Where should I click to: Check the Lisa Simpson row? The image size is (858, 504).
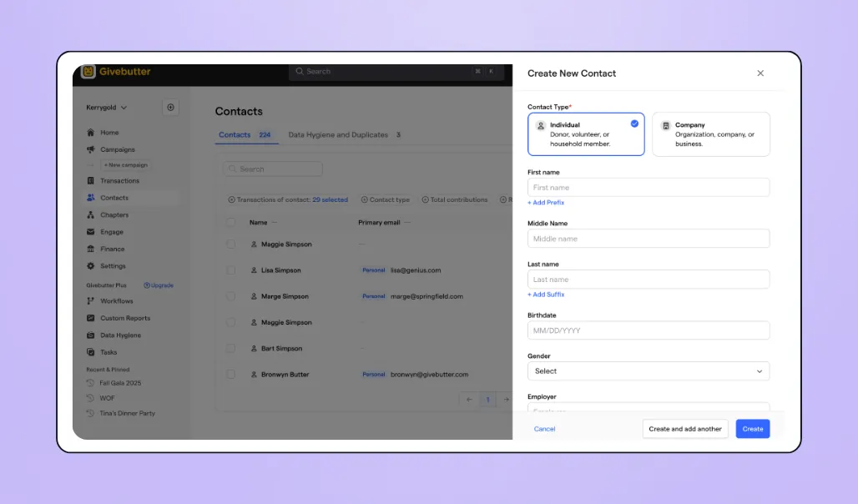231,270
